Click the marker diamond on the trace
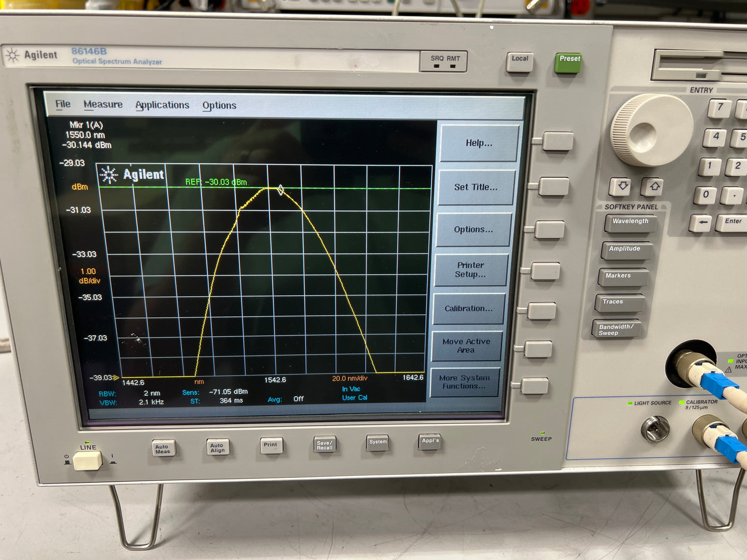The width and height of the screenshot is (747, 560). click(x=281, y=190)
